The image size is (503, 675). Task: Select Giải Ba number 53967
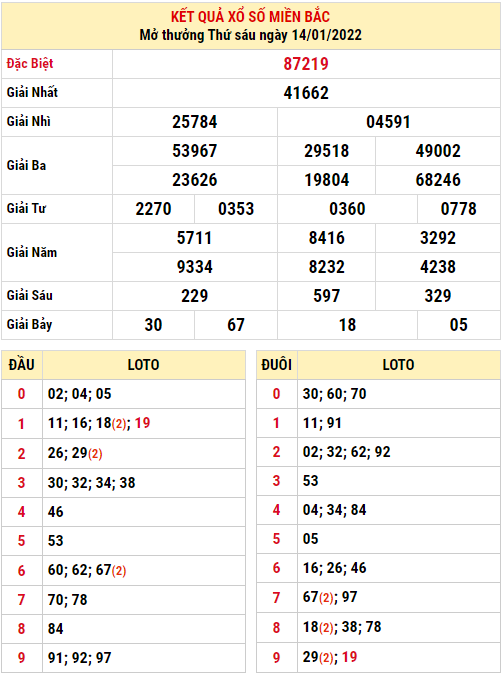click(x=195, y=151)
